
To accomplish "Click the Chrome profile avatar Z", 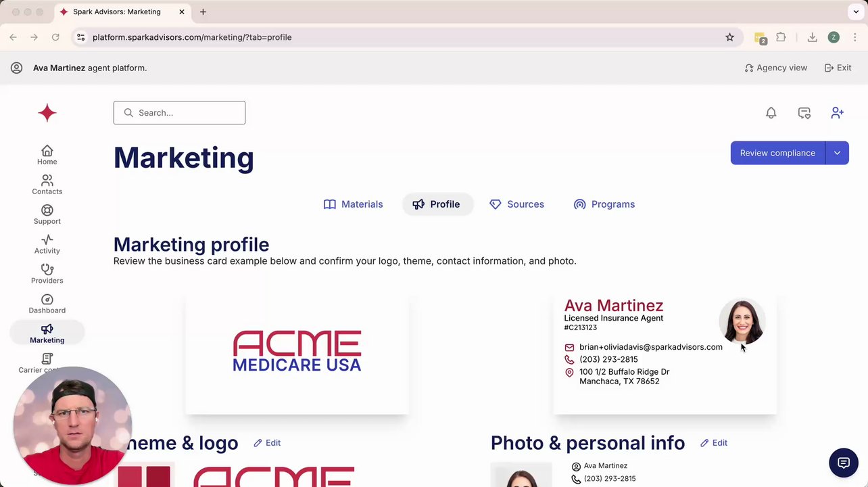I will tap(834, 37).
